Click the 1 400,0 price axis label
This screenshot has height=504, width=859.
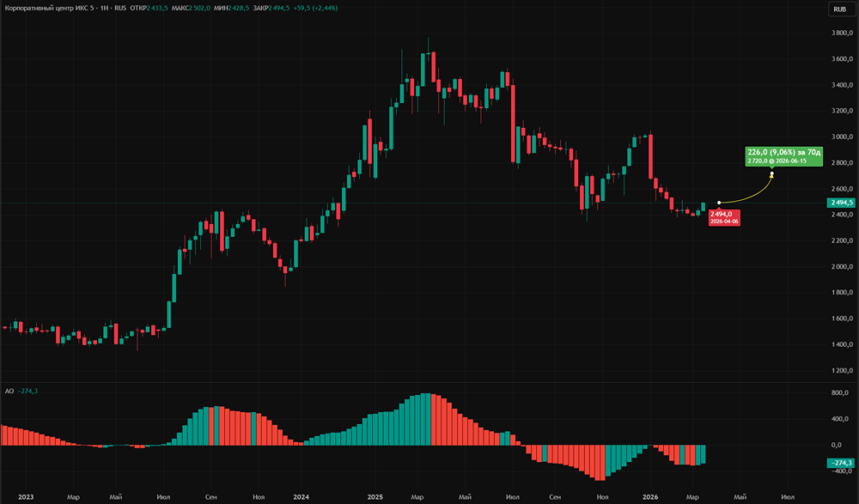[842, 344]
